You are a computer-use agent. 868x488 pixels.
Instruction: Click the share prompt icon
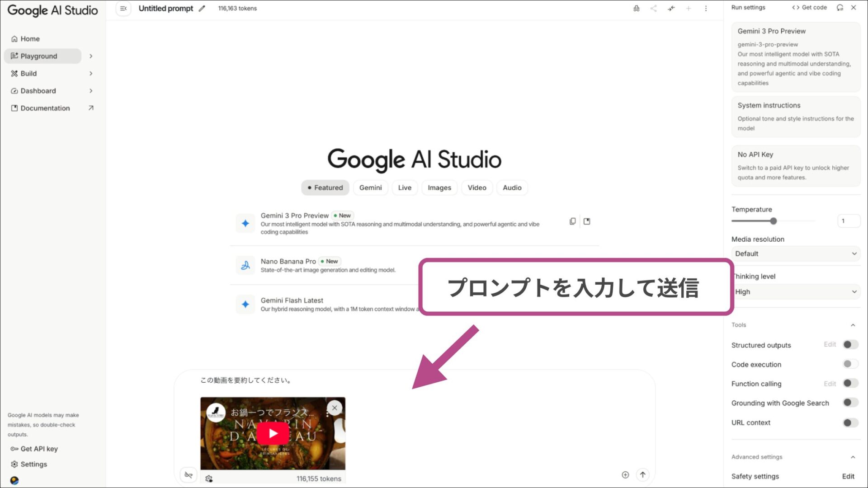(x=653, y=8)
